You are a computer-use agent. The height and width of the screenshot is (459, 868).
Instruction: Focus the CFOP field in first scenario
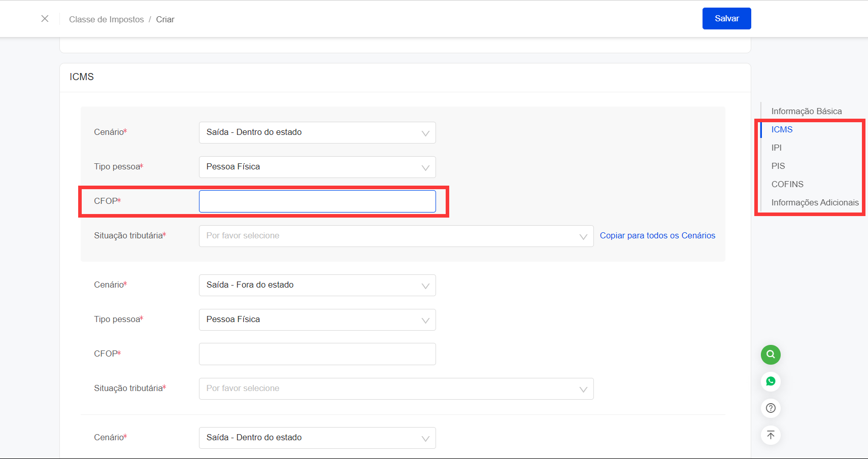click(x=317, y=201)
